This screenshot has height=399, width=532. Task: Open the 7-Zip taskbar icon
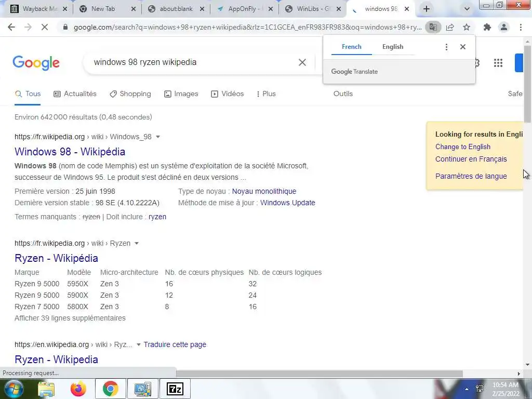(x=175, y=389)
